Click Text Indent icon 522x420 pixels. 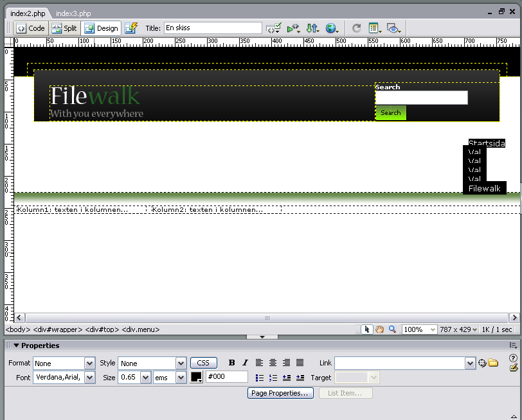click(300, 378)
